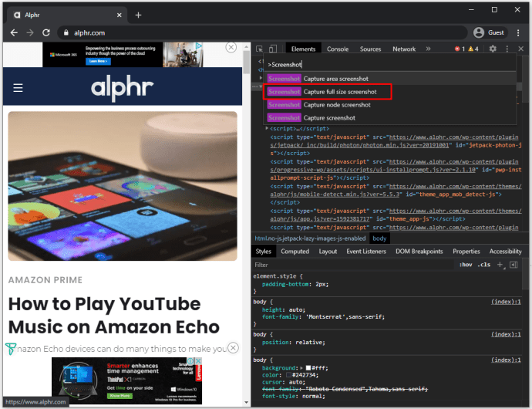Open (index):1 link beside body height rule
The width and height of the screenshot is (532, 409).
click(506, 302)
